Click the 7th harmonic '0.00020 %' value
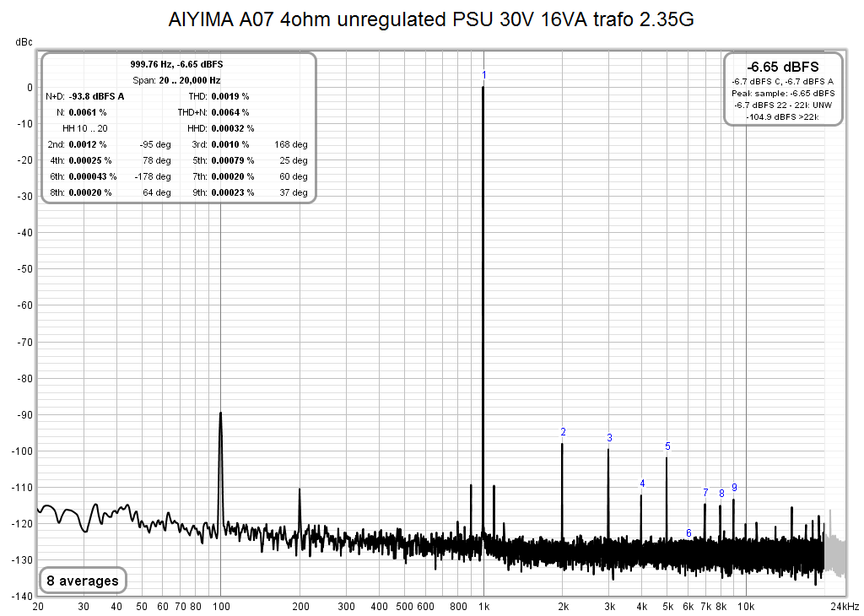Image resolution: width=864 pixels, height=616 pixels. pos(233,176)
